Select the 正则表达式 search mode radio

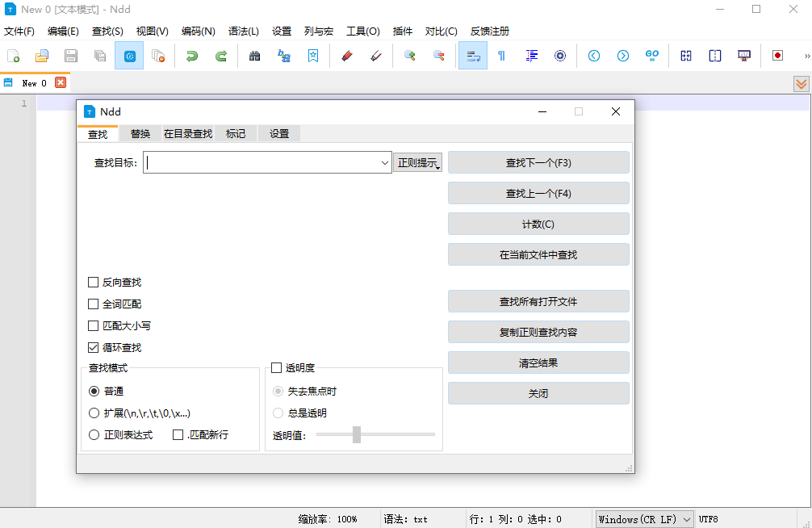coord(94,434)
